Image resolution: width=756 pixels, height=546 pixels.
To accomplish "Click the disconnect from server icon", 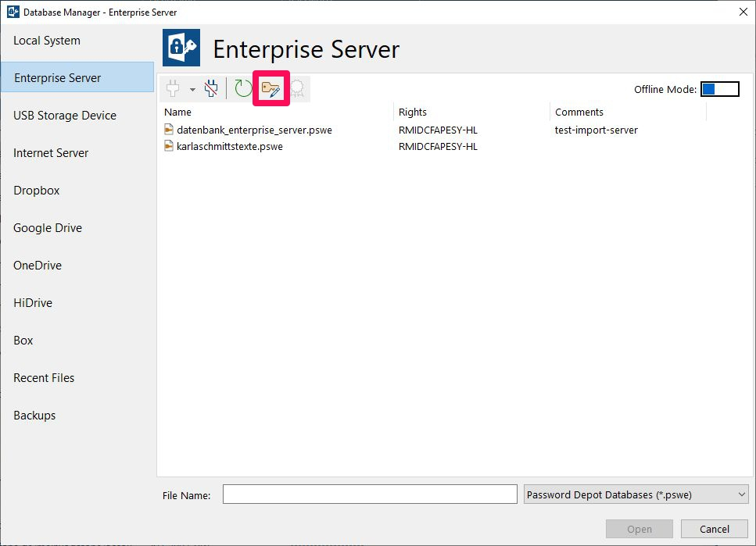I will (211, 89).
